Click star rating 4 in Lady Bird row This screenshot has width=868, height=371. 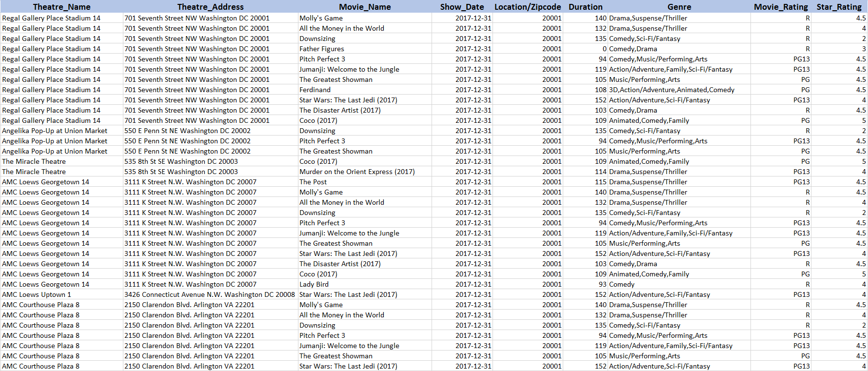839,284
